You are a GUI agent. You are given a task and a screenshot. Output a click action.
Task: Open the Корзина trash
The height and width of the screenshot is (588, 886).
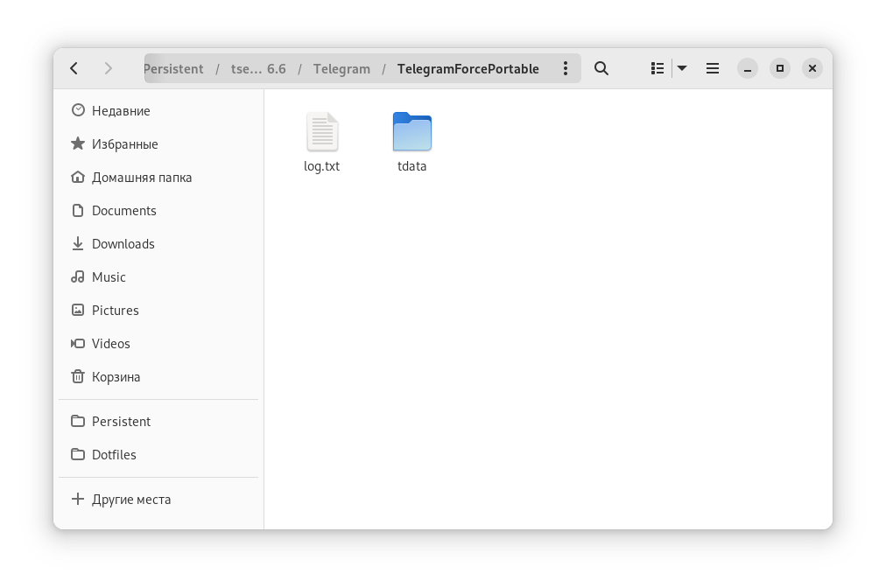(x=116, y=377)
